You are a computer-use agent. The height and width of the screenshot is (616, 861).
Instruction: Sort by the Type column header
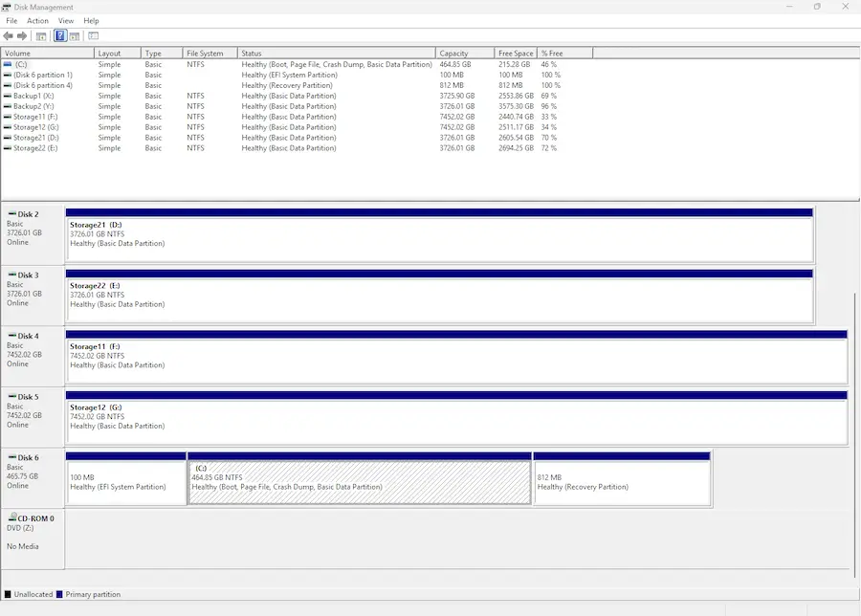pos(162,54)
